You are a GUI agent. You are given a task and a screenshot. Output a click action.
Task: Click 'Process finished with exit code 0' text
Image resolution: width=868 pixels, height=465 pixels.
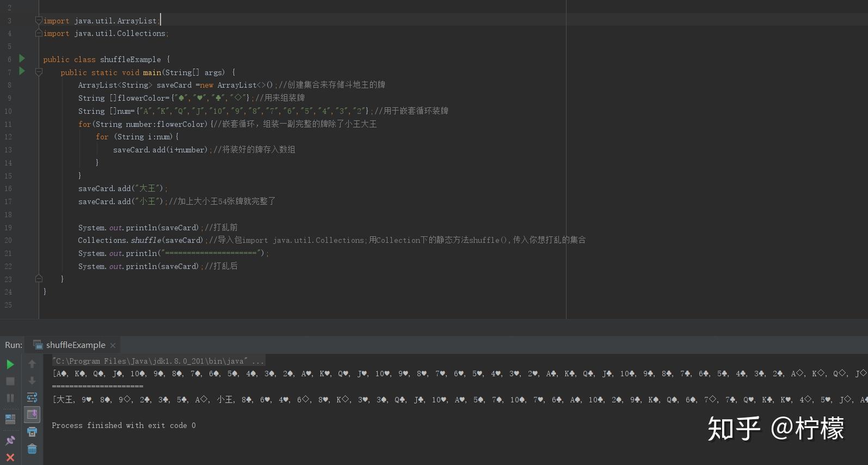tap(124, 425)
